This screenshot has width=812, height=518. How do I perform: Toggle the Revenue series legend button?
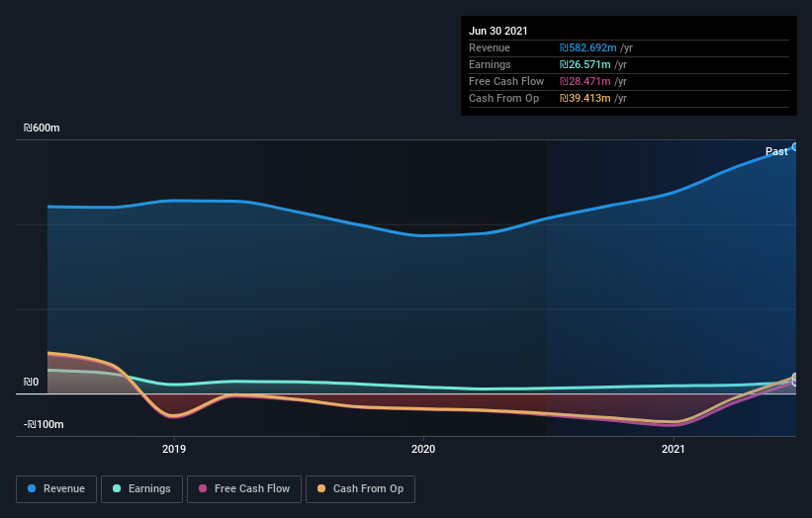56,489
